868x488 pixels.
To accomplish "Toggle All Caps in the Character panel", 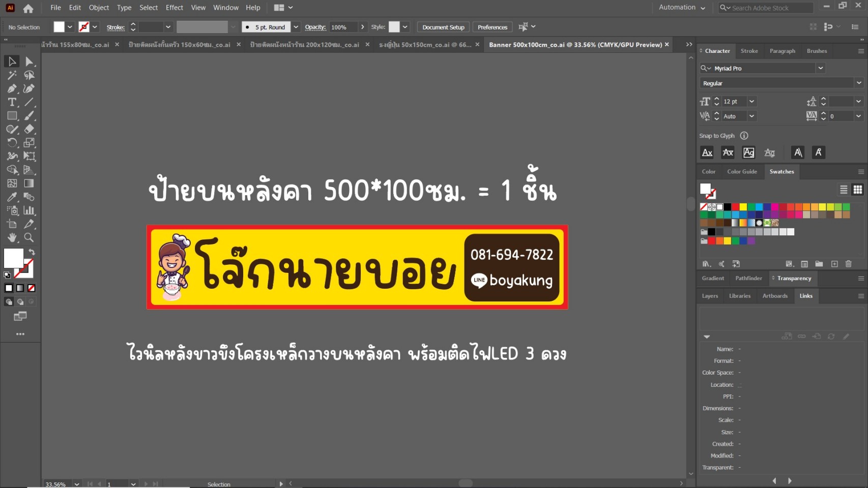I will tap(707, 152).
